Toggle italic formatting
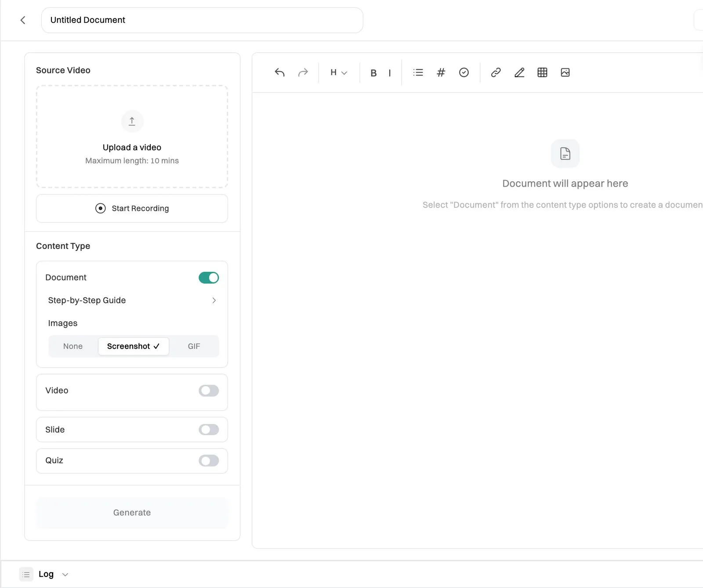Viewport: 703px width, 588px height. pyautogui.click(x=390, y=73)
